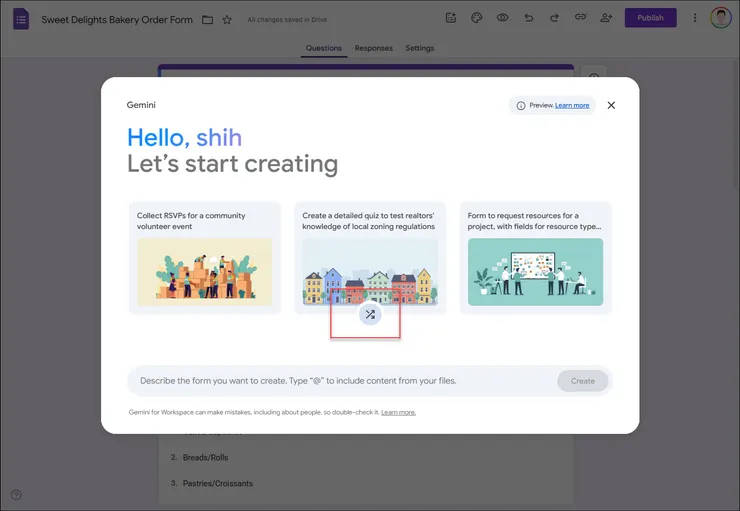Undo the last change
Image resolution: width=740 pixels, height=511 pixels.
529,18
